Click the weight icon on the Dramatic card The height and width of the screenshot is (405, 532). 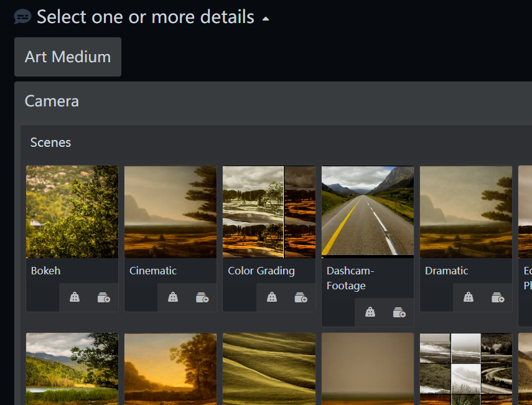(x=469, y=297)
